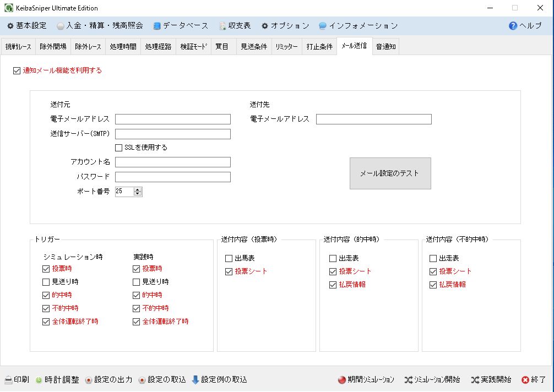Image resolution: width=554 pixels, height=392 pixels.
Task: Check 出走表 in 送付内容(不的中時)
Action: click(x=433, y=259)
